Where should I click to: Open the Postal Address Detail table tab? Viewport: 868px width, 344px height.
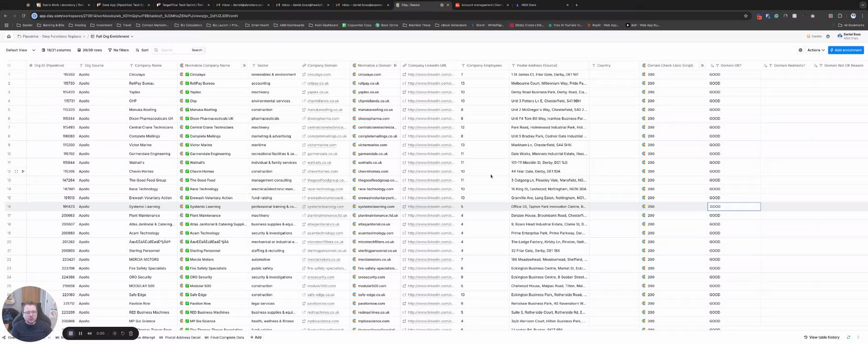180,338
